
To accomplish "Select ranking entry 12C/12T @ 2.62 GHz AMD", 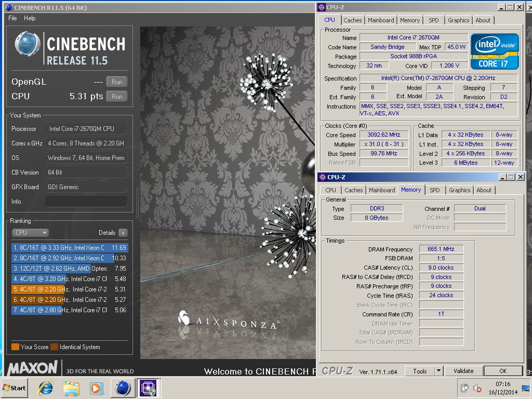I will 70,269.
